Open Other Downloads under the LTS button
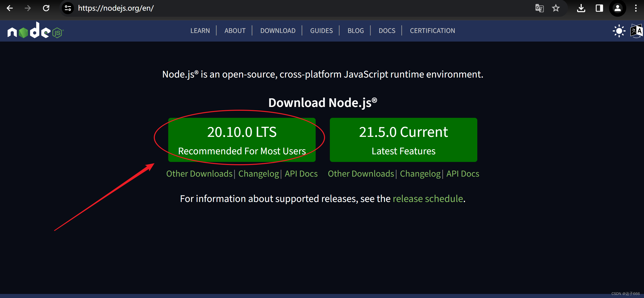This screenshot has height=298, width=644. (x=199, y=174)
